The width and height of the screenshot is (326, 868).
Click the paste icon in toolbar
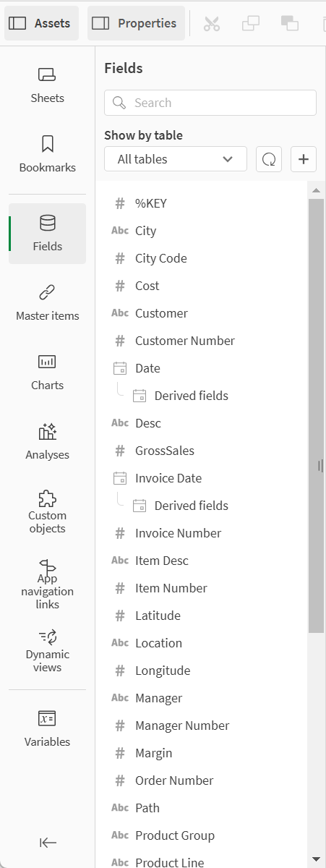[x=290, y=23]
